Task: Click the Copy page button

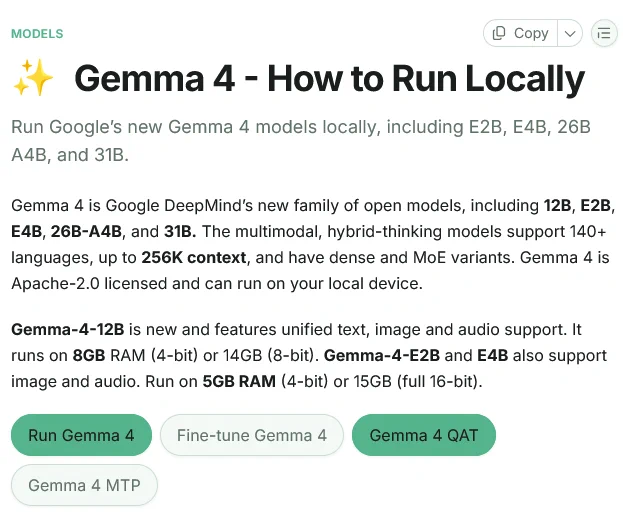Action: [520, 33]
